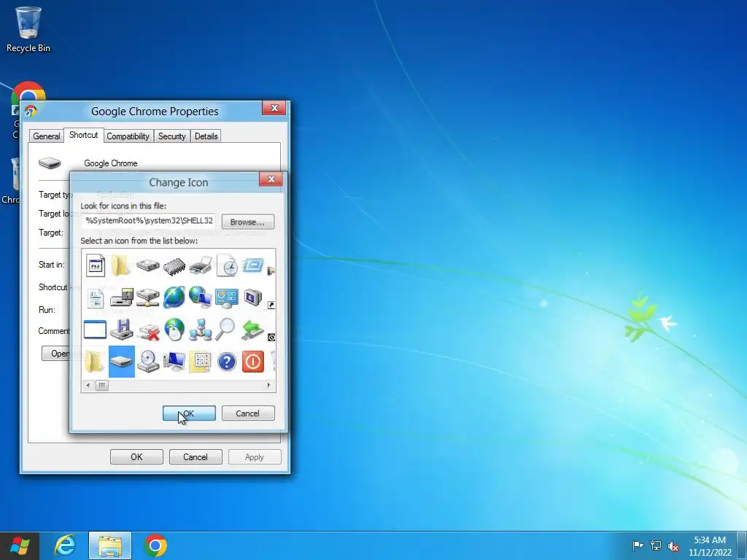Pick the blank window icon in the third row
The width and height of the screenshot is (747, 560).
click(95, 330)
